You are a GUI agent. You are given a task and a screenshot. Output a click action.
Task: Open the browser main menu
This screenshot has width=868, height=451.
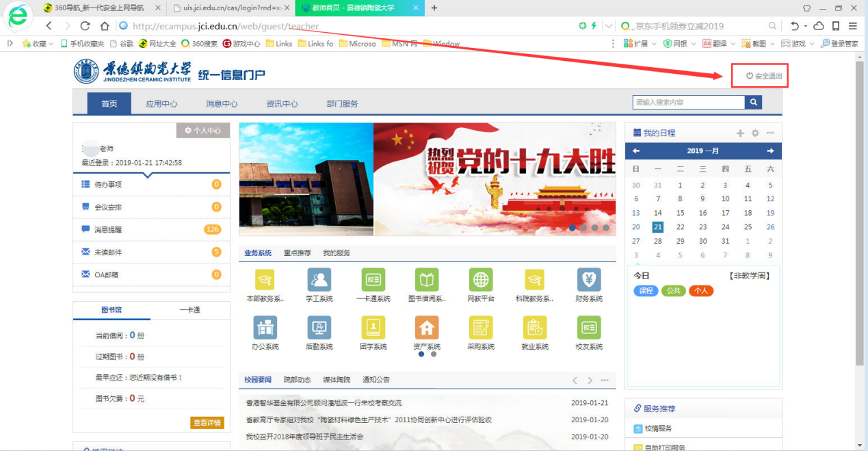(x=852, y=26)
